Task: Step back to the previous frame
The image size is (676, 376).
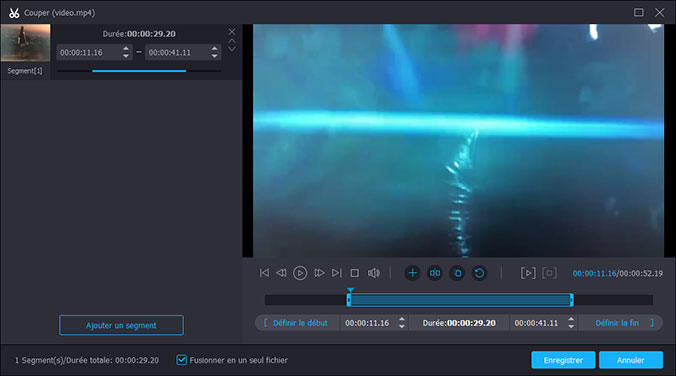Action: 281,273
